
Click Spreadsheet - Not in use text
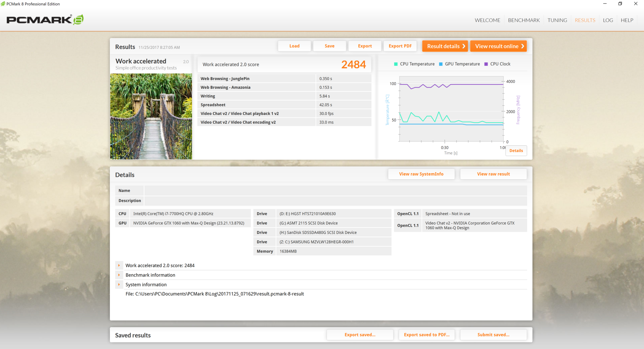[447, 214]
